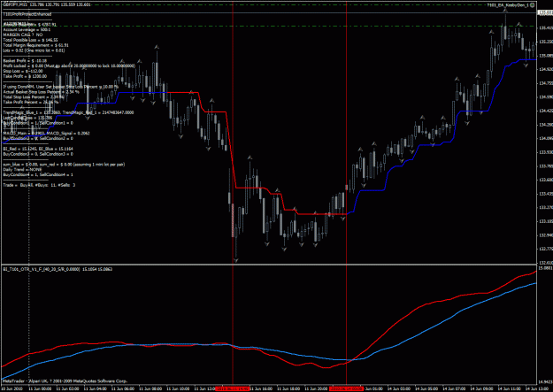Click the 'BuyCondition4 = 1, SellCondition4 = 1' line
Image resolution: width=553 pixels, height=392 pixels.
tap(38, 174)
